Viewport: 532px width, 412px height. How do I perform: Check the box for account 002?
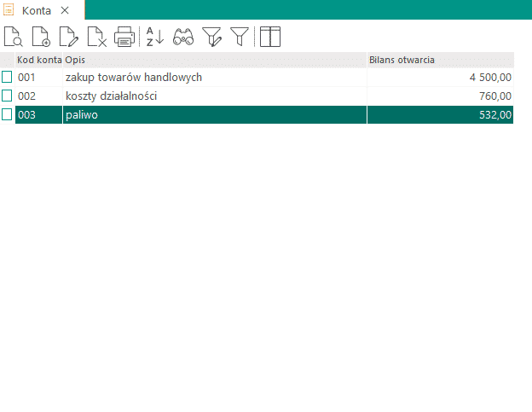click(7, 96)
